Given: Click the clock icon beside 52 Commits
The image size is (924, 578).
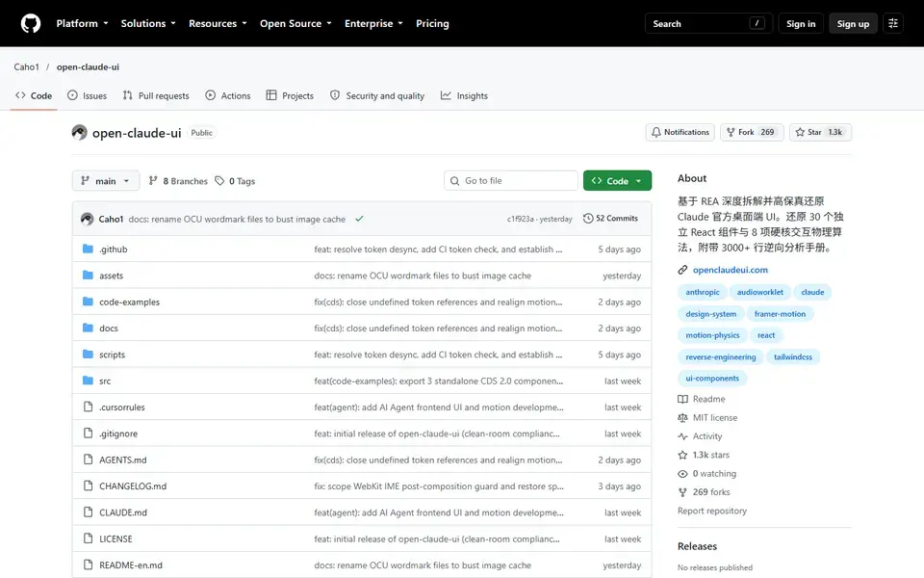Looking at the screenshot, I should [x=587, y=219].
